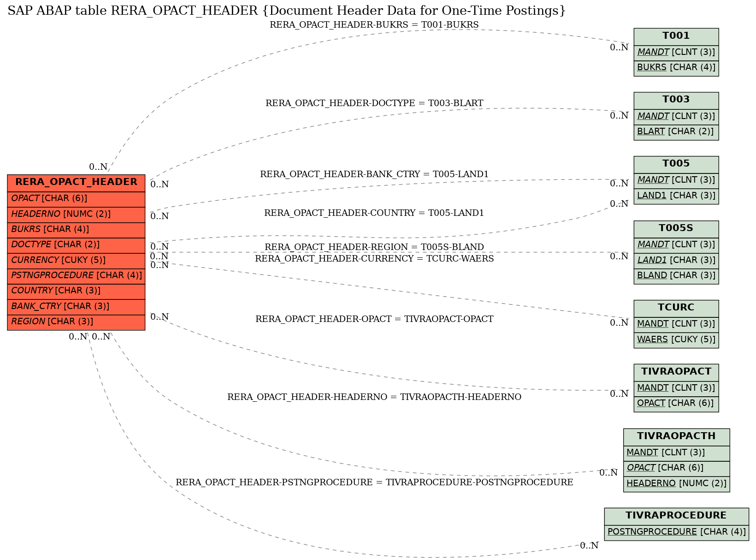
Task: Click the BUKRS = T001-BUKRS relation label
Action: (374, 25)
